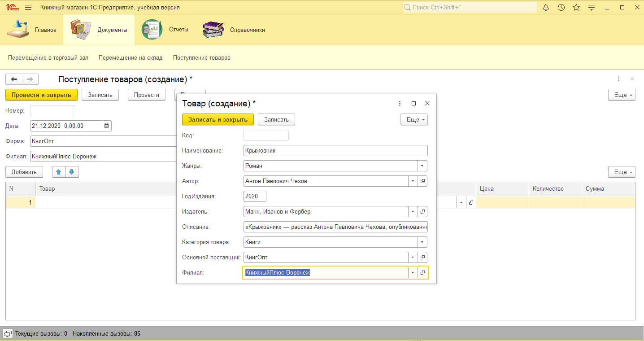Open Автор item with open-form icon

click(x=422, y=181)
